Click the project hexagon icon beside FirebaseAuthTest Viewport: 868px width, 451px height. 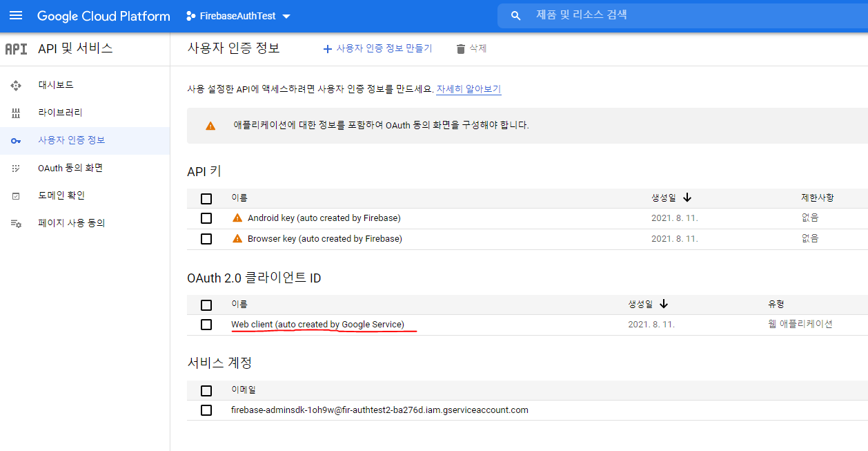[190, 16]
